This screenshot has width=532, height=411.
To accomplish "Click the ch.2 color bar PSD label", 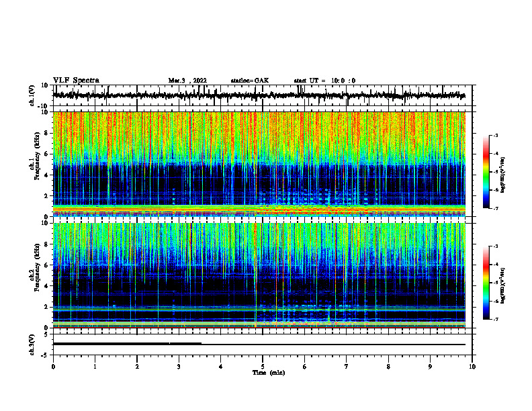I will click(x=503, y=285).
